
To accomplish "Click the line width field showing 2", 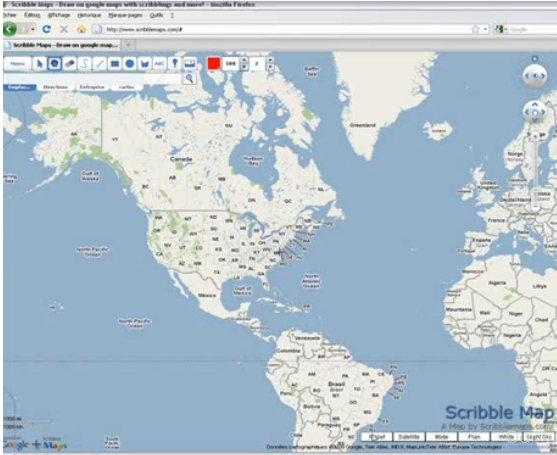I will pyautogui.click(x=258, y=64).
